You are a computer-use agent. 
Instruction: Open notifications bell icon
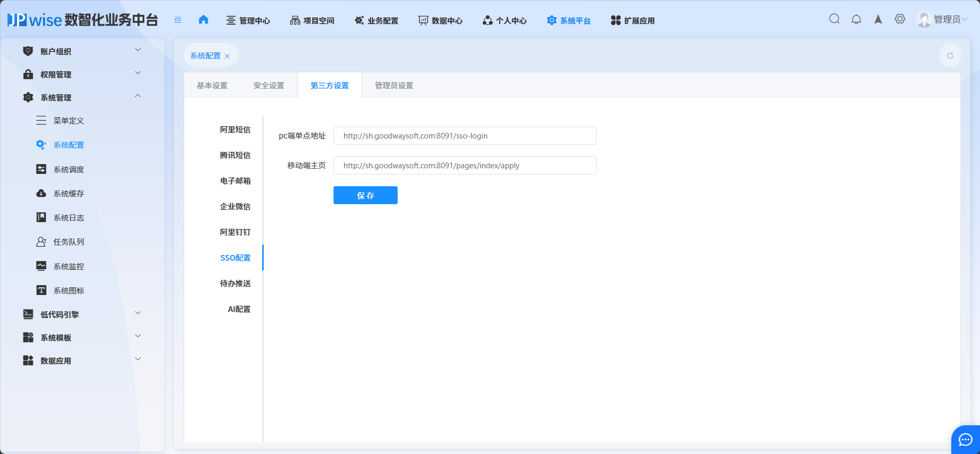pos(856,19)
